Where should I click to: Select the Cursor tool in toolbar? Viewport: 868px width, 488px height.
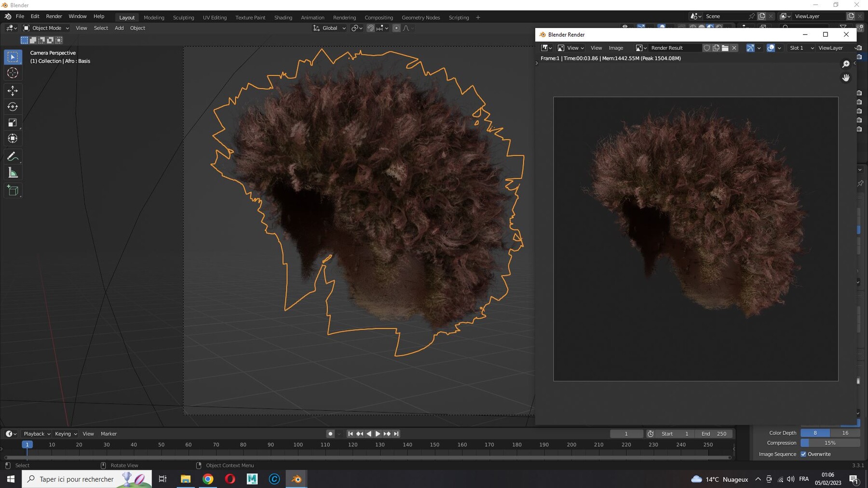pyautogui.click(x=13, y=73)
